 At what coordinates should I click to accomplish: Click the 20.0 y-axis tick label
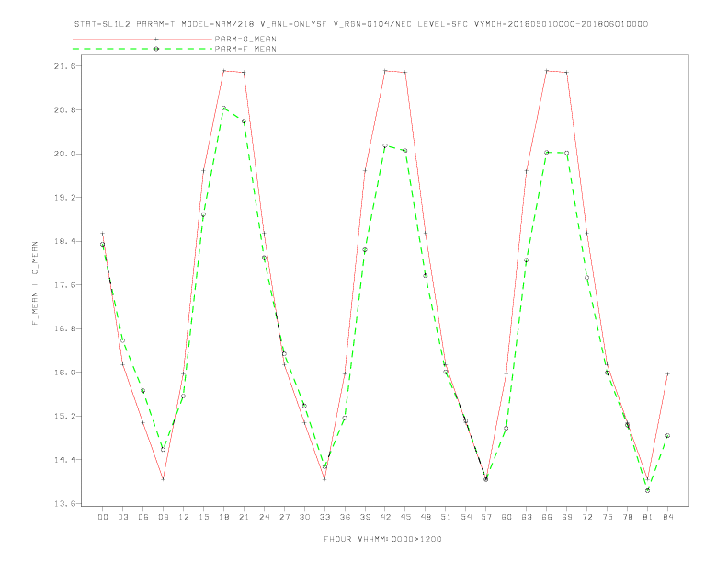pyautogui.click(x=64, y=154)
